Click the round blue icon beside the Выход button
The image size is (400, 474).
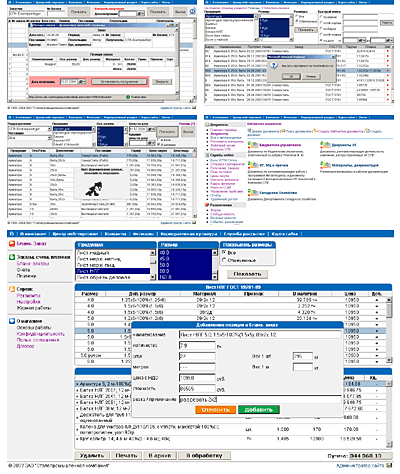point(193,11)
